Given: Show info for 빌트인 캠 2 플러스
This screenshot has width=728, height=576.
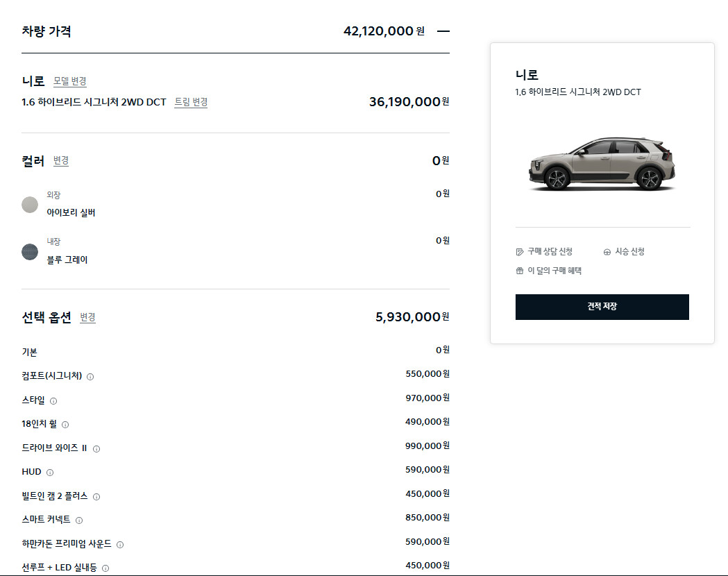Looking at the screenshot, I should (96, 497).
